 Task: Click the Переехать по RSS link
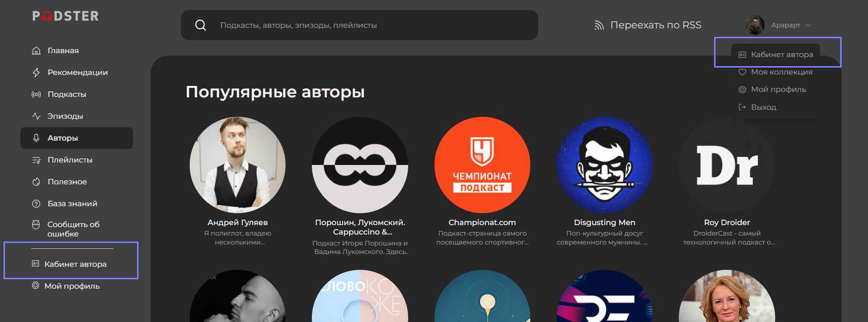click(655, 25)
